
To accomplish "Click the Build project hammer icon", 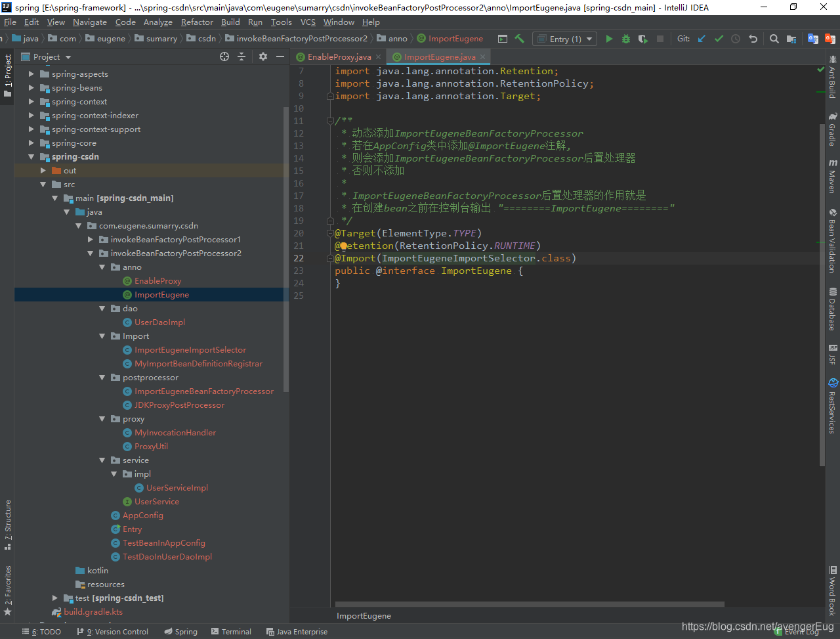I will [x=520, y=39].
